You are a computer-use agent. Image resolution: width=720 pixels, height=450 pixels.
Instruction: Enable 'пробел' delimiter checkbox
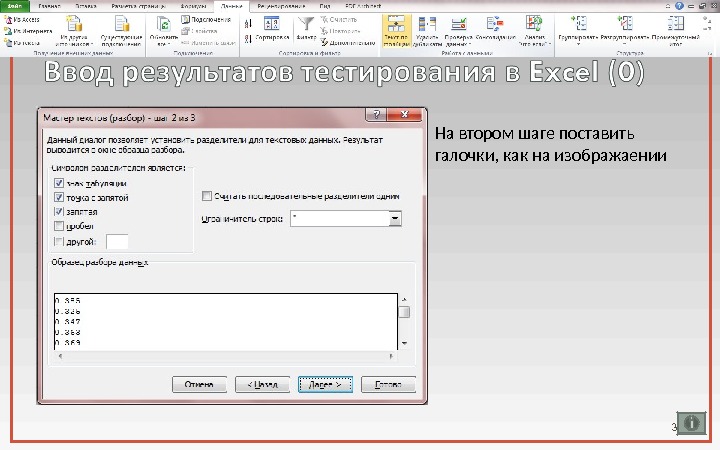[59, 226]
